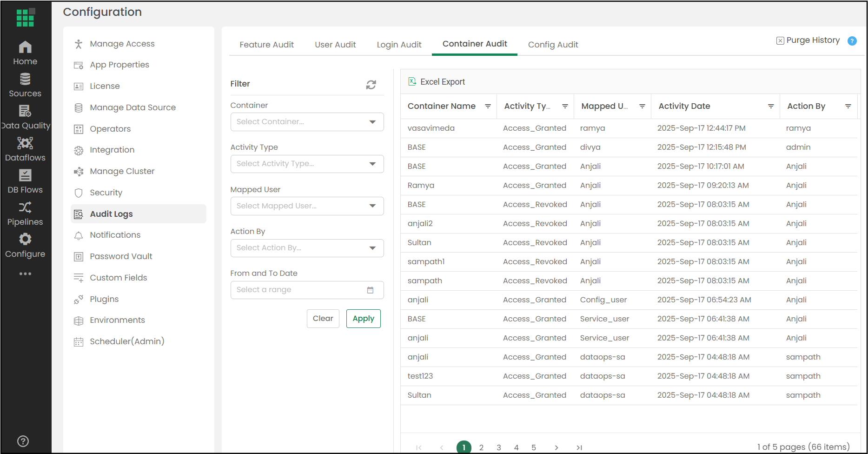Open Pipelines in the sidebar
The width and height of the screenshot is (868, 454).
[25, 214]
